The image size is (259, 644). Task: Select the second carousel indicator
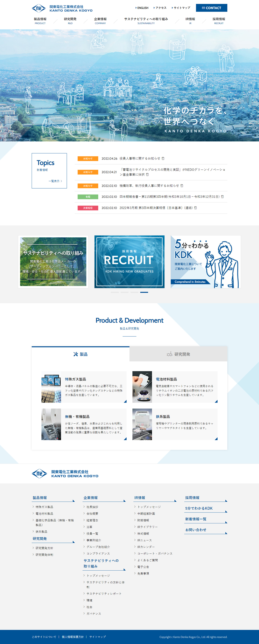pos(125,292)
